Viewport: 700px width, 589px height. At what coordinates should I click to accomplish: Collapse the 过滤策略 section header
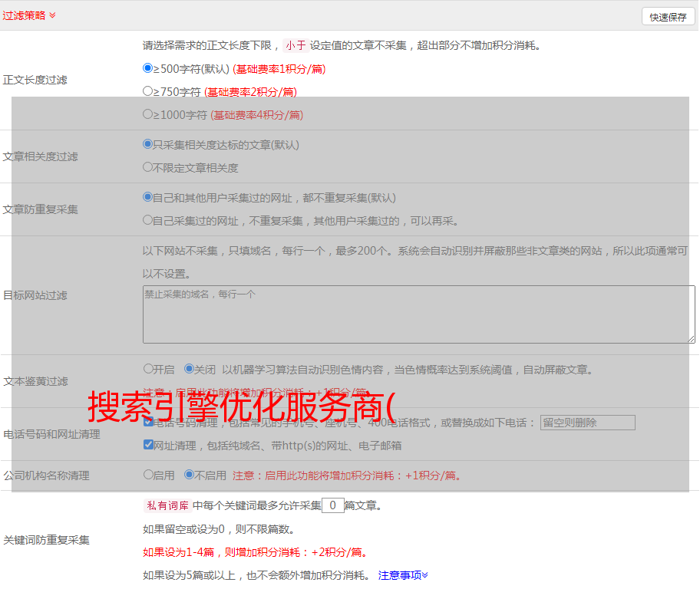[29, 15]
